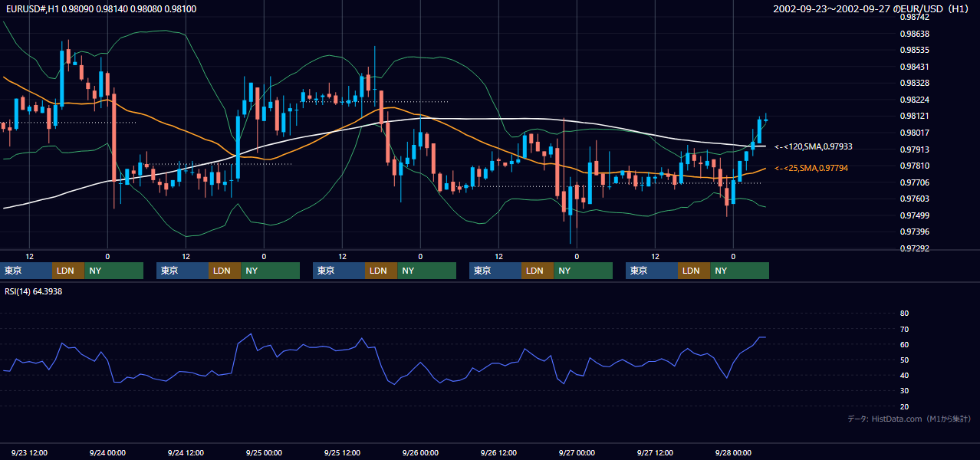This screenshot has height=460, width=980.
Task: Click the 25 SMA 0.97794 orange label
Action: coord(811,168)
